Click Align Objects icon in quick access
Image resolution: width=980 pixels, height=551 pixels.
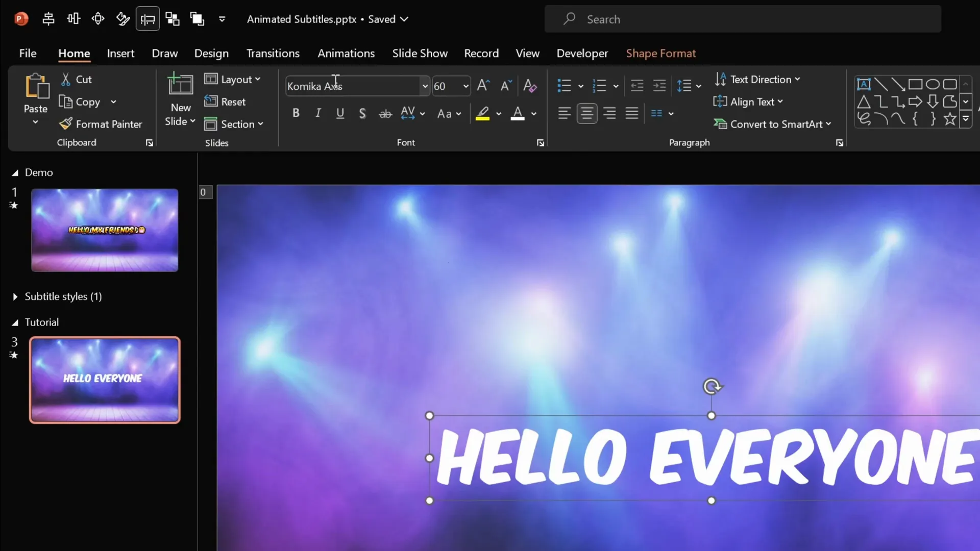[x=48, y=19]
